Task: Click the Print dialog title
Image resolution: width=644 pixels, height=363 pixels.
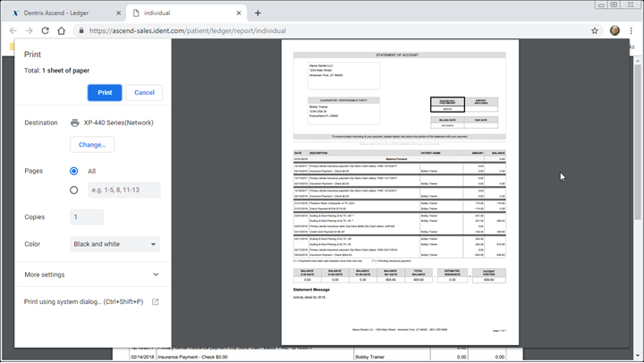Action: (x=32, y=55)
